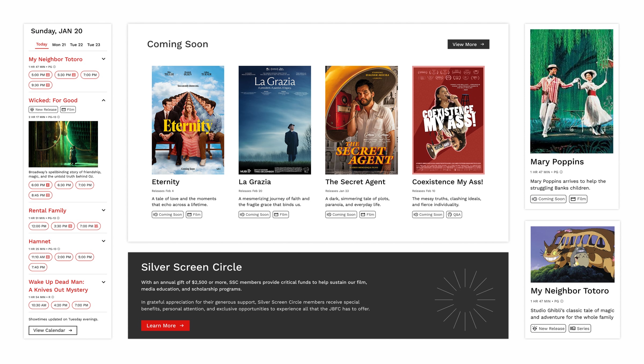Open View Calendar button

click(x=53, y=330)
